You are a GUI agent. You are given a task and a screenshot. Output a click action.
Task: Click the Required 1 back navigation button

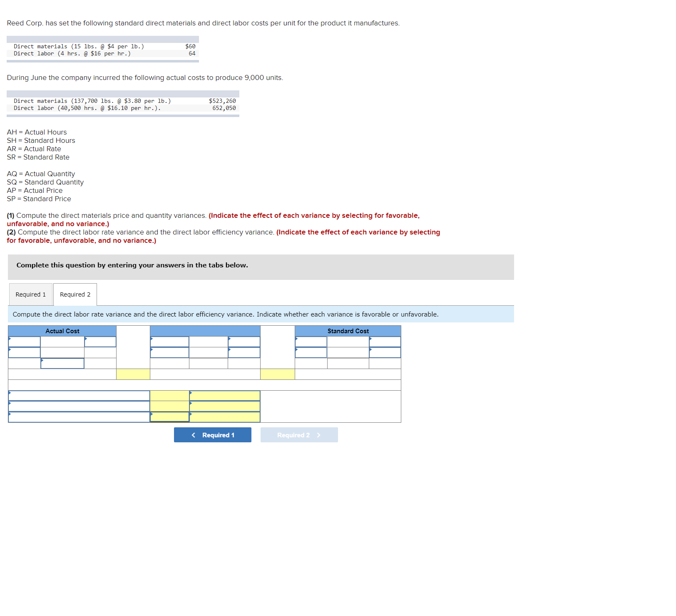[x=213, y=435]
